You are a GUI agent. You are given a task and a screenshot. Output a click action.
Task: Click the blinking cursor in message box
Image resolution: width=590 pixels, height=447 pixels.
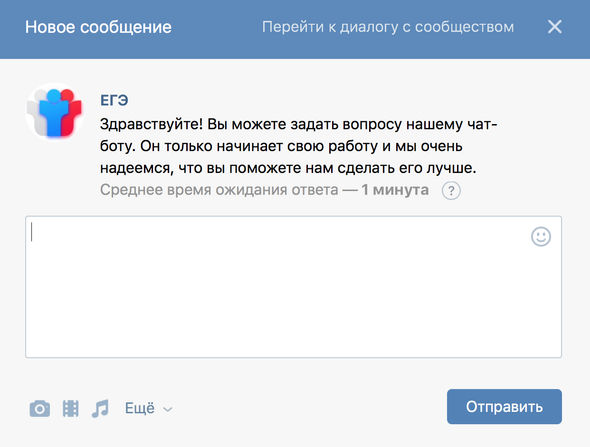(x=32, y=232)
